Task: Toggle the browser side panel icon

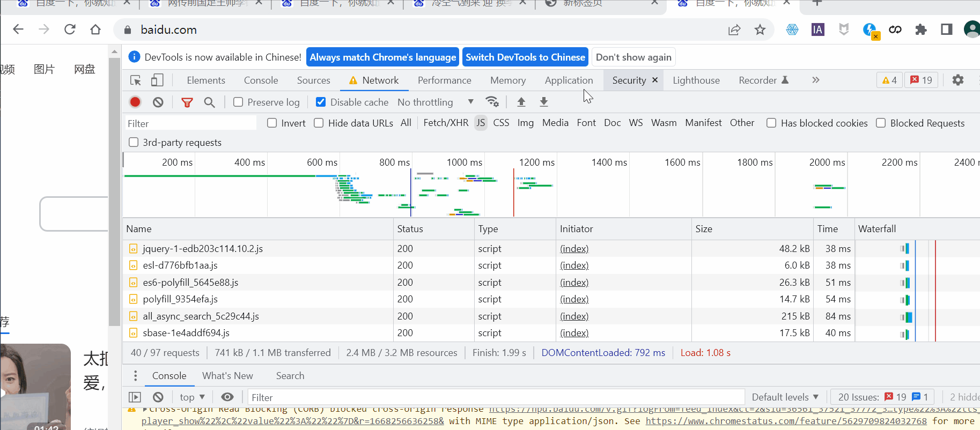Action: click(947, 29)
